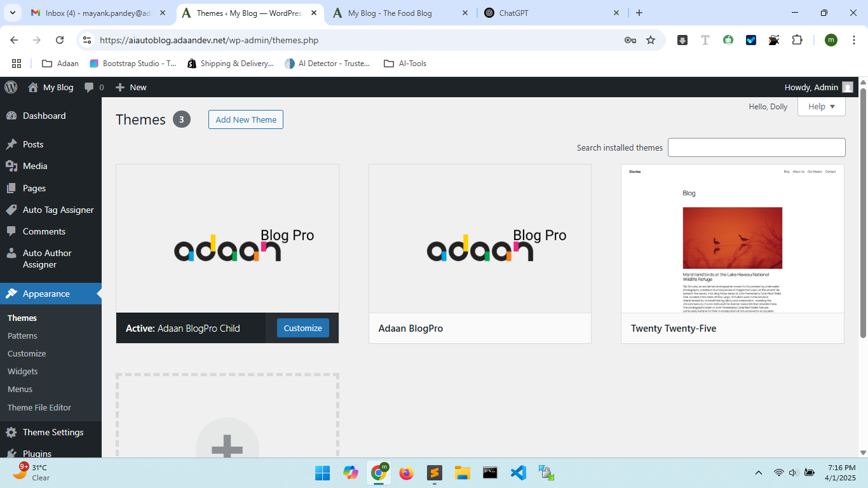Screen dimensions: 868x488
Task: Open the Theme File Editor menu item
Action: click(39, 407)
